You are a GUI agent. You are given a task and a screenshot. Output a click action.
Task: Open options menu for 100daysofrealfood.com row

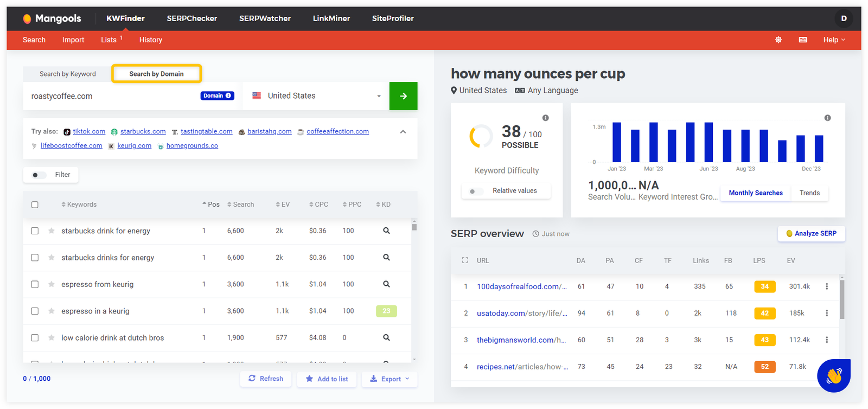827,286
